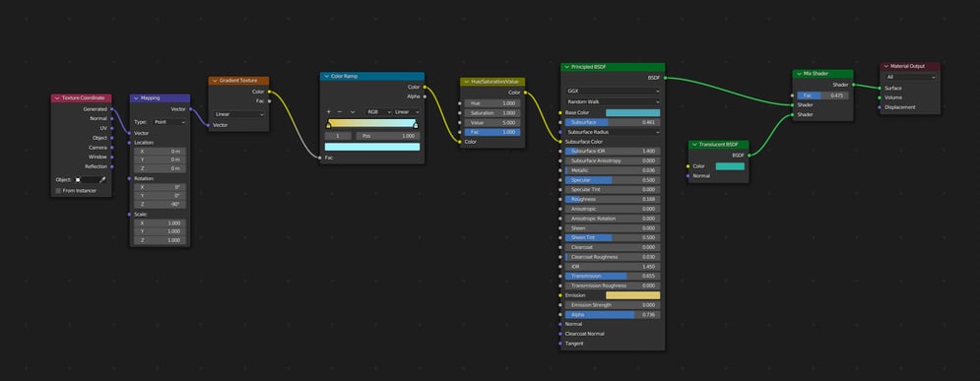980x381 pixels.
Task: Click the Transmission slider
Action: 613,276
